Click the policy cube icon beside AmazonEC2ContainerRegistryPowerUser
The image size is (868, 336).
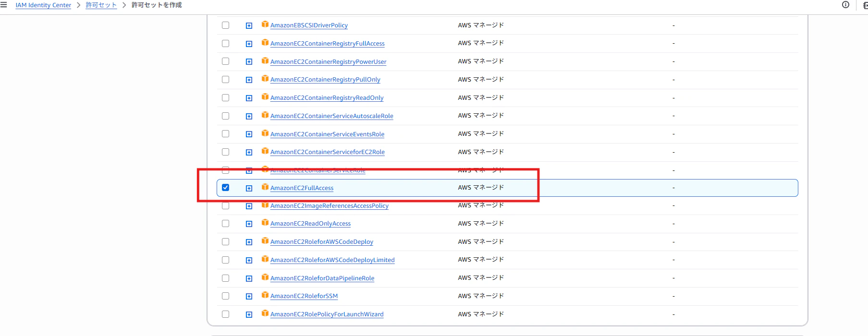click(x=265, y=61)
